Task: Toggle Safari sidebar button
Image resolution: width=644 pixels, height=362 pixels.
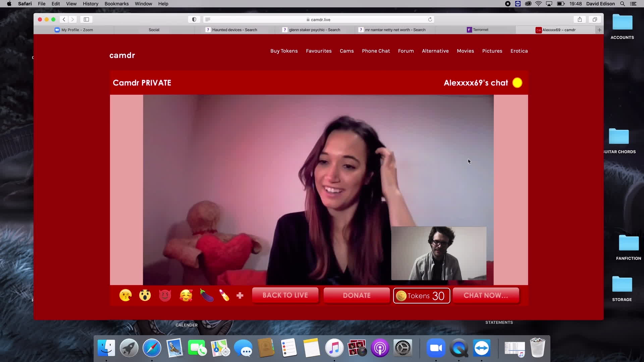Action: [x=86, y=19]
